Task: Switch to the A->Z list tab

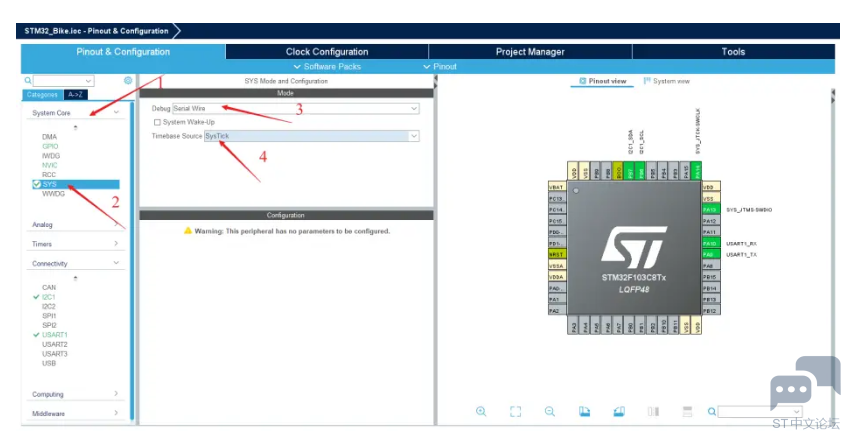Action: [75, 95]
